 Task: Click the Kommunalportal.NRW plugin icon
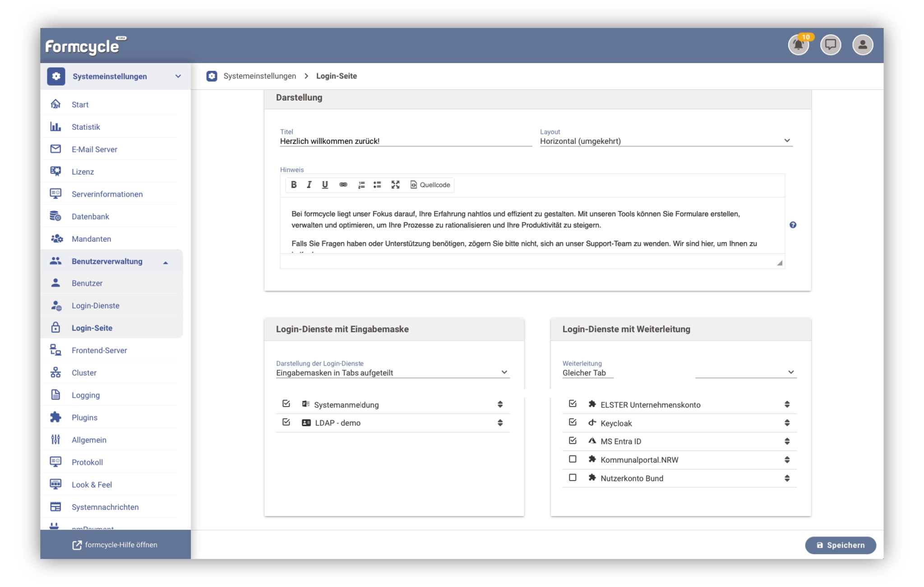(592, 459)
